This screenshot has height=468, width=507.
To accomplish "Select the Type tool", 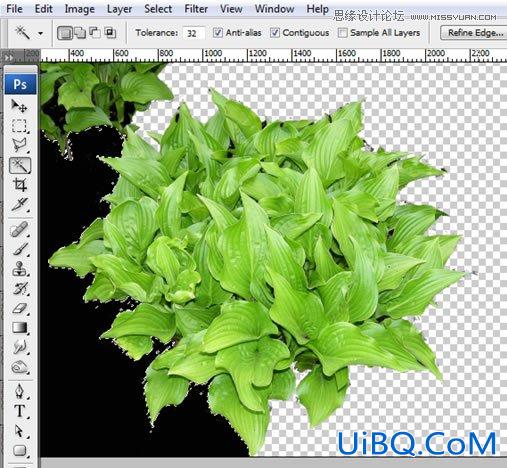I will (19, 411).
